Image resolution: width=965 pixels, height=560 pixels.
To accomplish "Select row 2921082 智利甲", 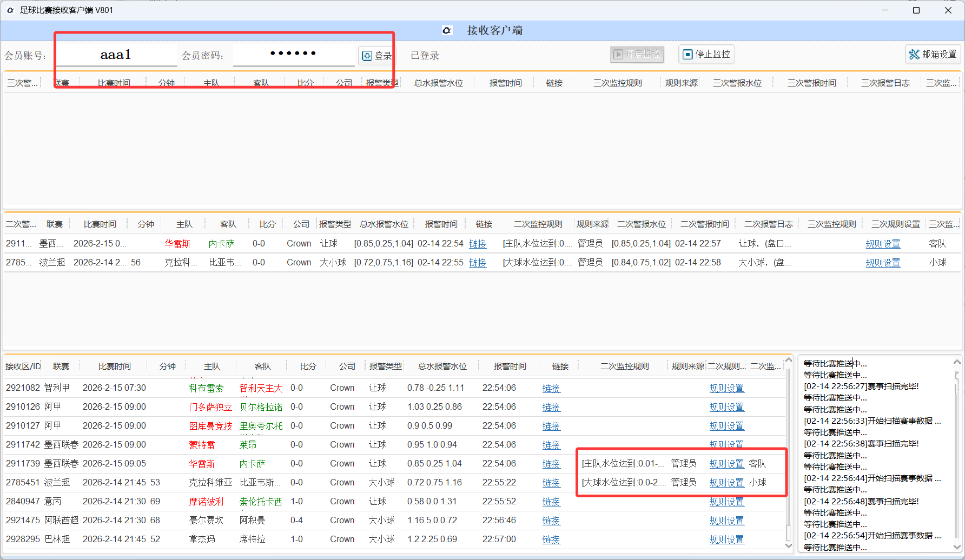I will pyautogui.click(x=394, y=388).
